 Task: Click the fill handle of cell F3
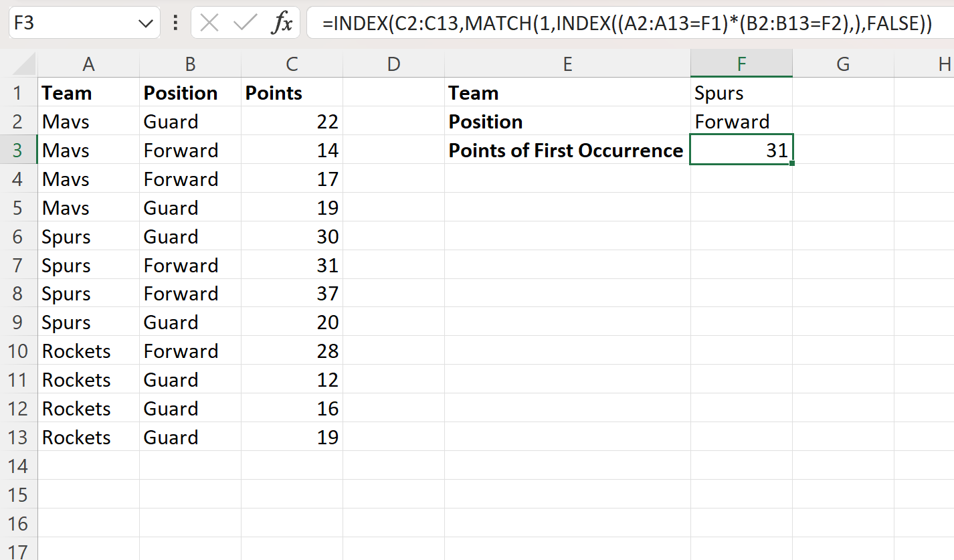point(792,163)
